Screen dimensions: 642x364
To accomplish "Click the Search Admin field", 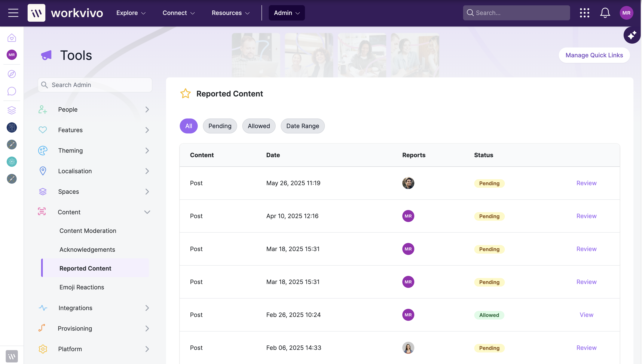I will tap(95, 85).
